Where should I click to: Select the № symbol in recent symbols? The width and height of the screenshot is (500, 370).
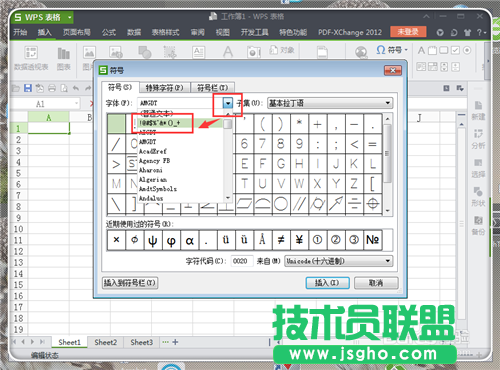point(372,240)
